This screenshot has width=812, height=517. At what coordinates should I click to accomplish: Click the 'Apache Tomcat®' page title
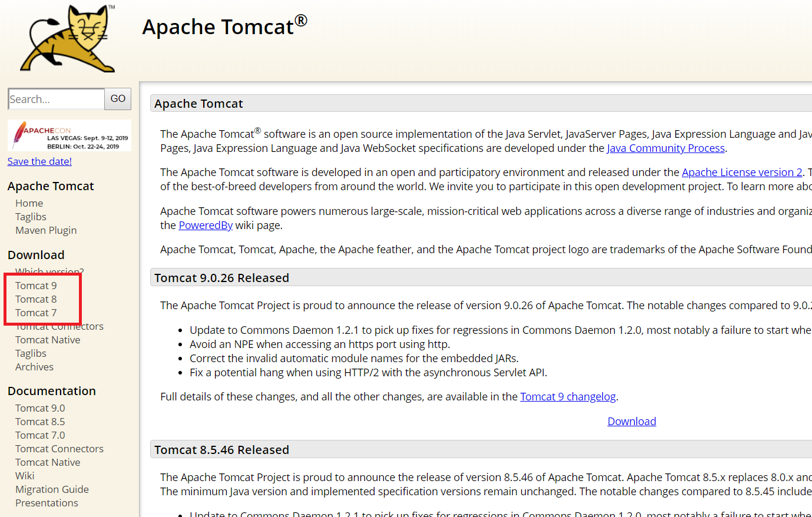(x=225, y=26)
